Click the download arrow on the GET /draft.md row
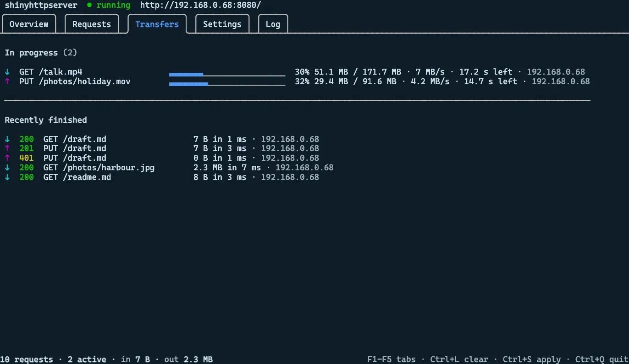This screenshot has height=364, width=629. (x=7, y=139)
